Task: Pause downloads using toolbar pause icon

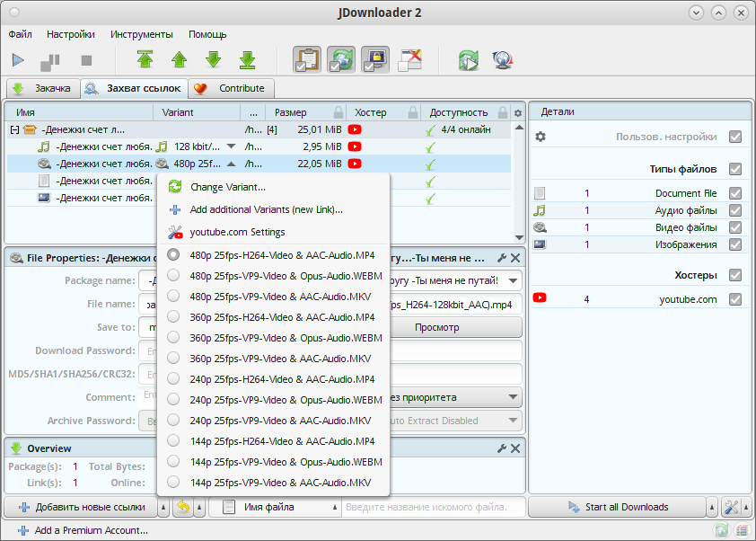Action: 50,61
